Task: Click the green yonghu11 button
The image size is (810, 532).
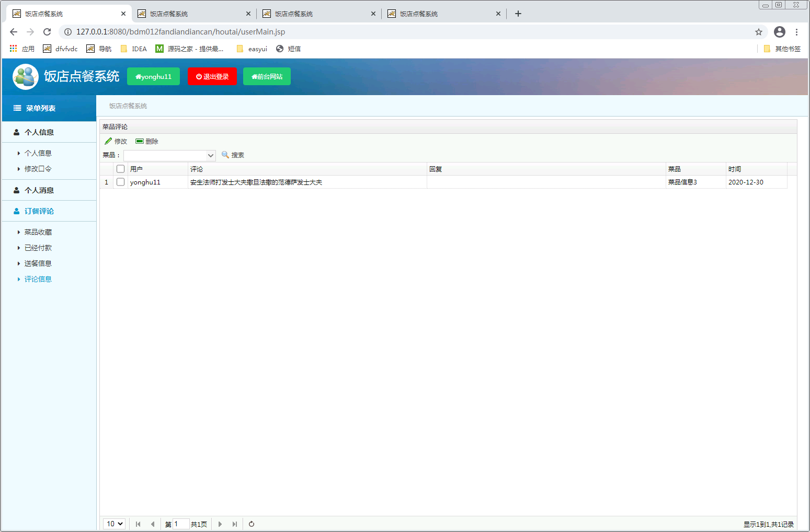Action: click(x=153, y=76)
